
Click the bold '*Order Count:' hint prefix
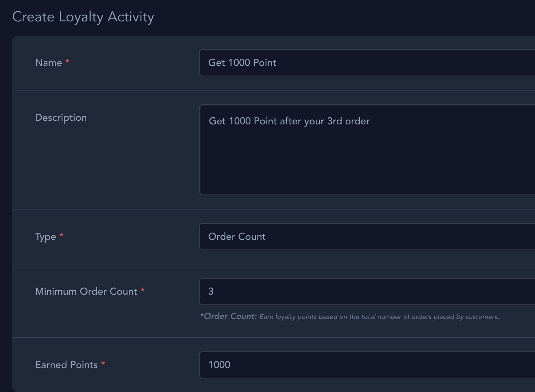[x=229, y=316]
